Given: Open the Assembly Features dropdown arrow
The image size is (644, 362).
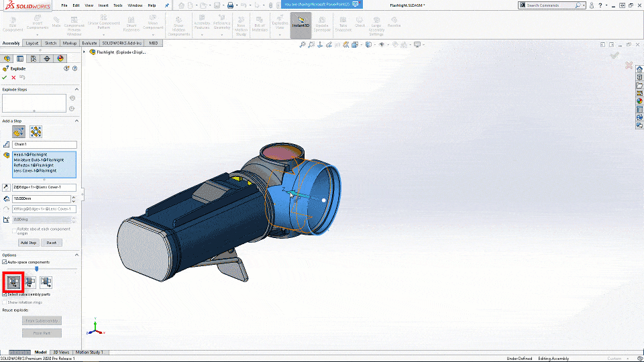Looking at the screenshot, I should pos(202,35).
